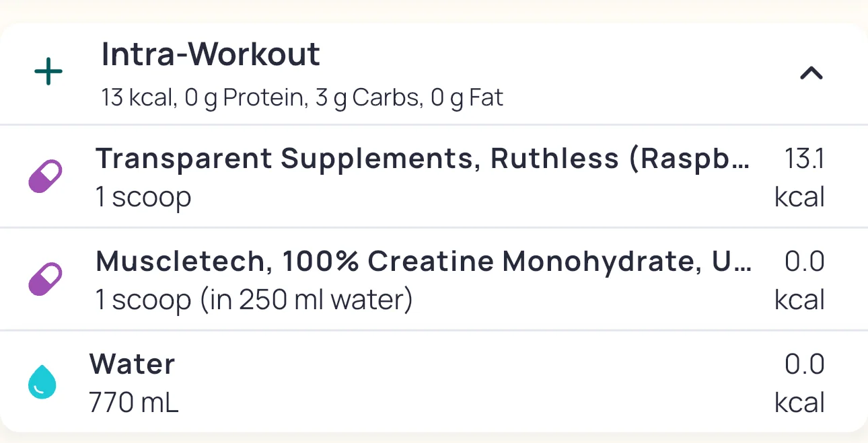Tap the 770 mL water amount
Viewport: 868px width, 443px height.
(x=133, y=403)
